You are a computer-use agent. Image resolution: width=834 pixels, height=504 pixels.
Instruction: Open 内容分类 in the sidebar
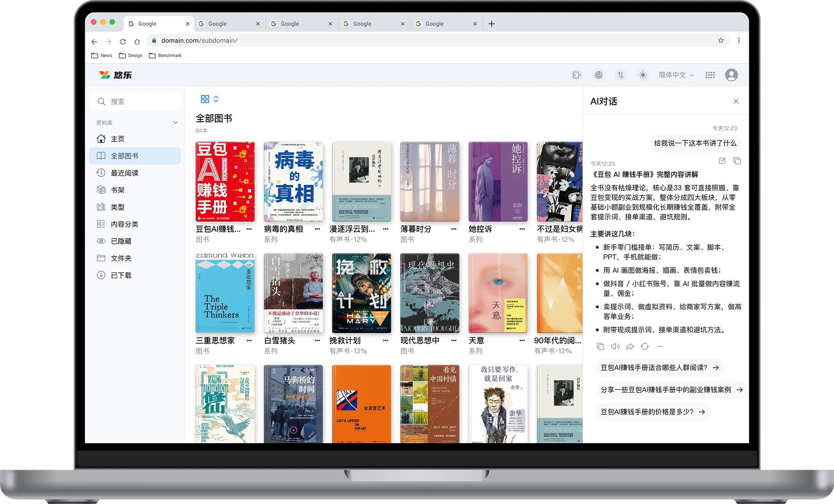pyautogui.click(x=135, y=224)
